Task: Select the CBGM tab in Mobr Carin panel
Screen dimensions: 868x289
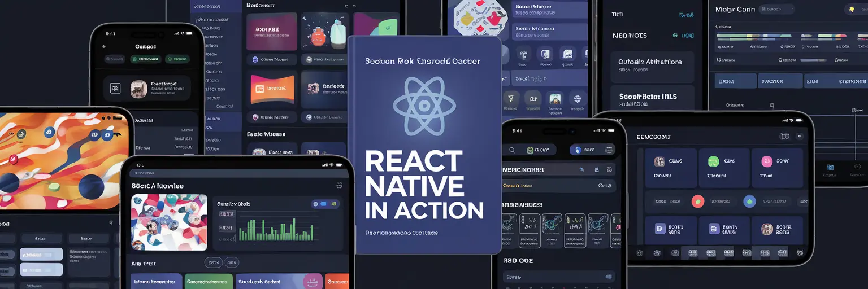Action: 735,81
